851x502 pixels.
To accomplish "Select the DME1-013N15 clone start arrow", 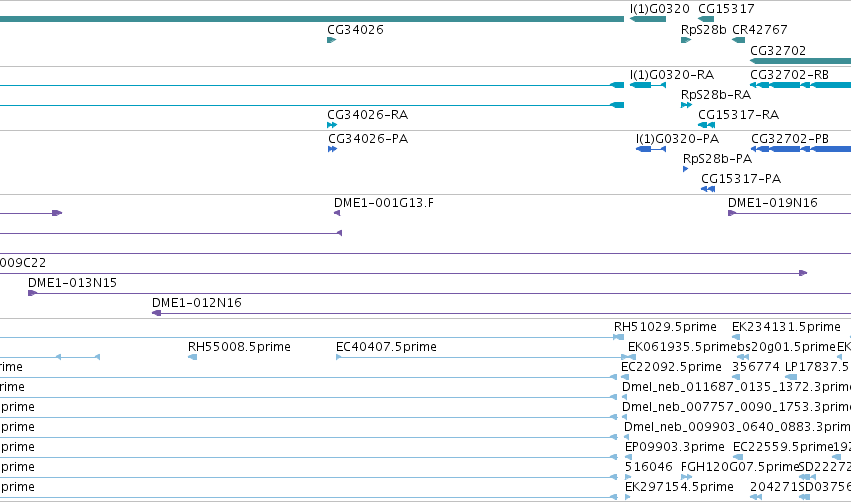I will pos(32,293).
